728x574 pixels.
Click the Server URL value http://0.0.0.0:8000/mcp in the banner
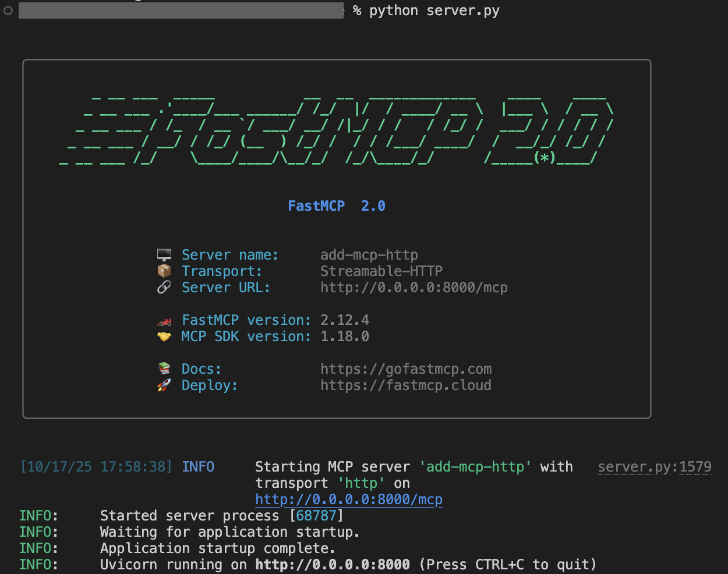click(x=414, y=288)
